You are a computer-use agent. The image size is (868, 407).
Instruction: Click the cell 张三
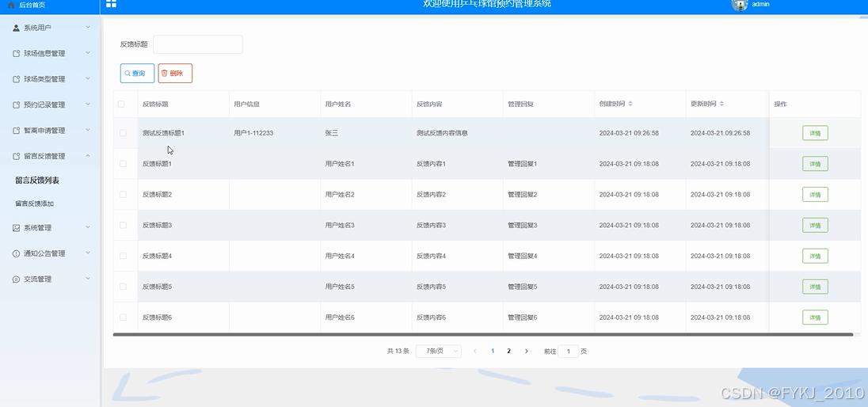click(x=332, y=133)
